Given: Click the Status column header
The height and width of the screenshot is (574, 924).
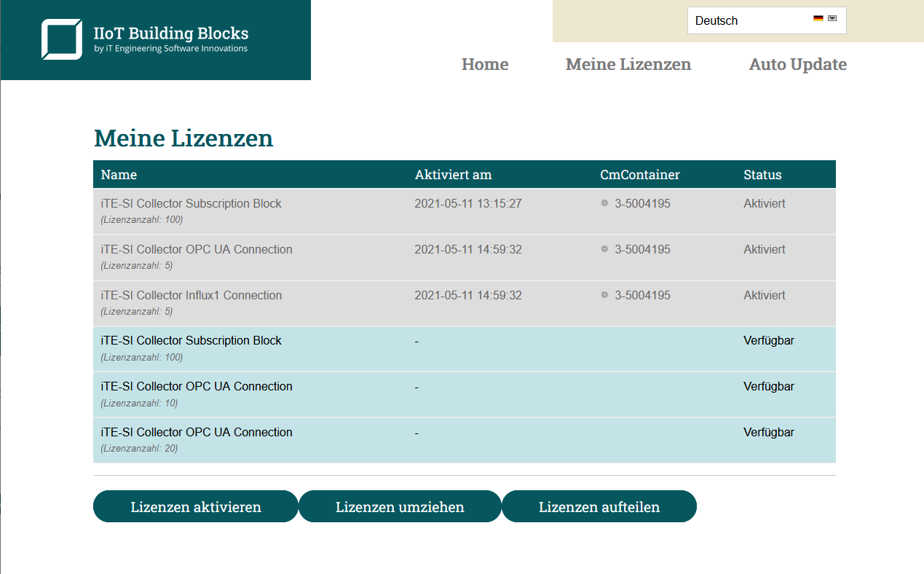Looking at the screenshot, I should pos(762,175).
